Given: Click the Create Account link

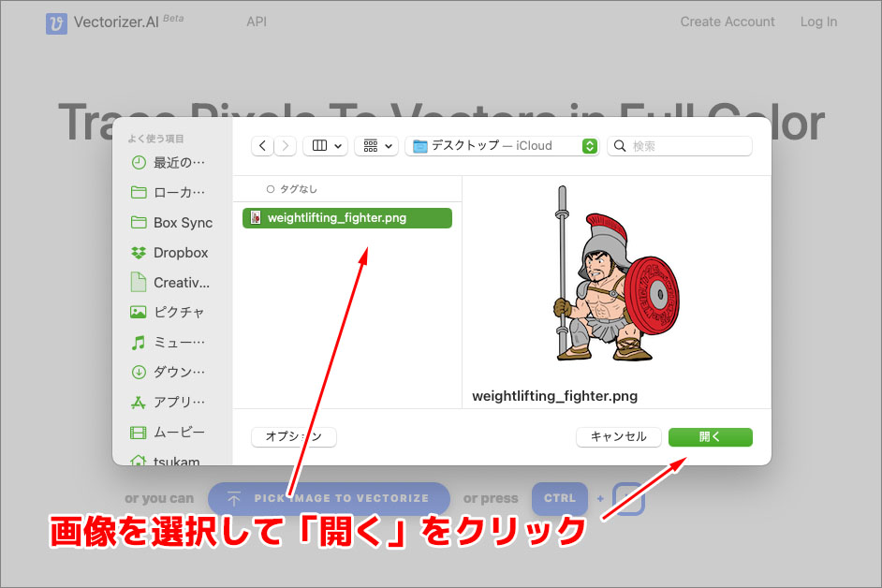Looking at the screenshot, I should pyautogui.click(x=727, y=22).
